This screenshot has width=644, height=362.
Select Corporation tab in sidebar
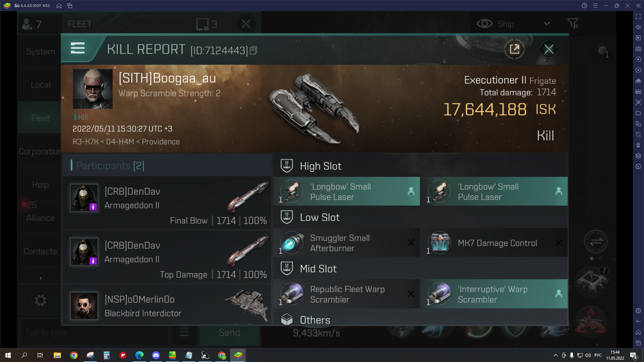[x=40, y=151]
